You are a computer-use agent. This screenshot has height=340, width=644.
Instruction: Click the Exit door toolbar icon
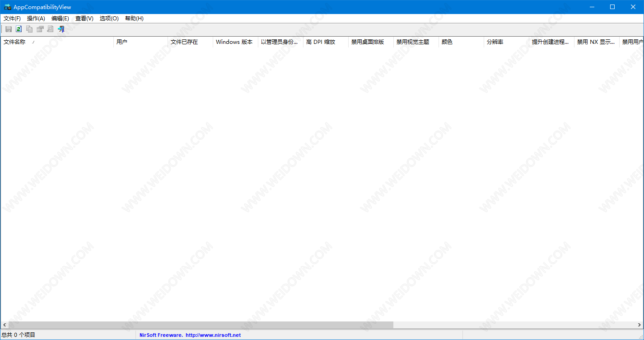point(61,29)
